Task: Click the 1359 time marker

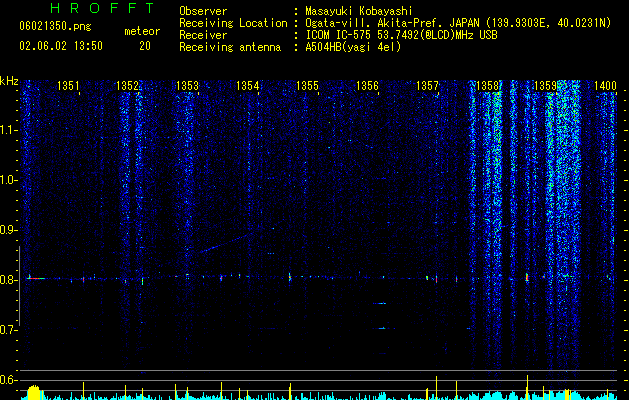Action: [546, 86]
